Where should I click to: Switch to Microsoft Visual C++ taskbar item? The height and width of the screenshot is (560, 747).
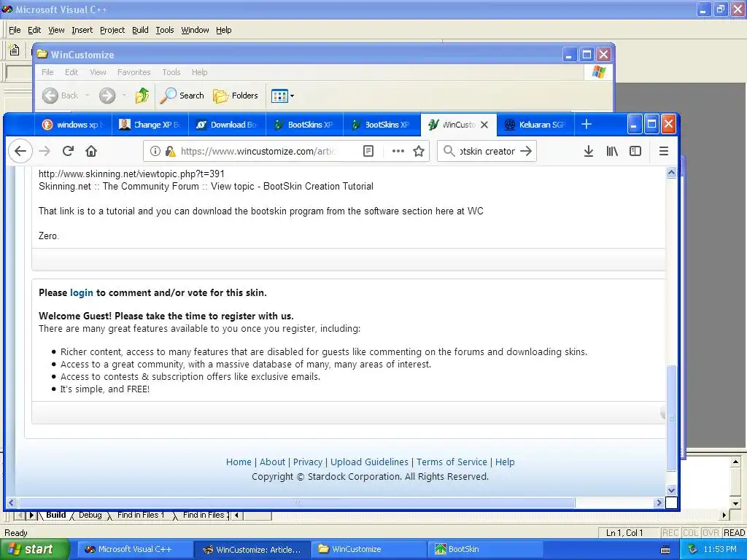click(x=135, y=550)
